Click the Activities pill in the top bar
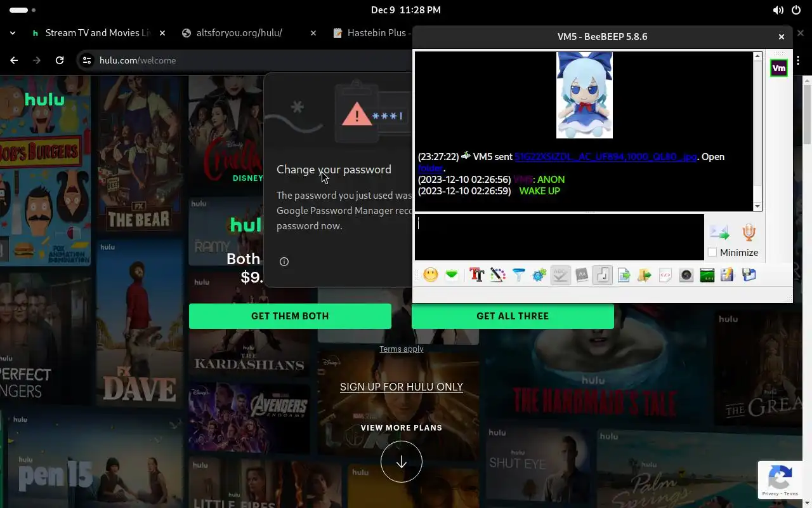812x508 pixels. [x=23, y=10]
